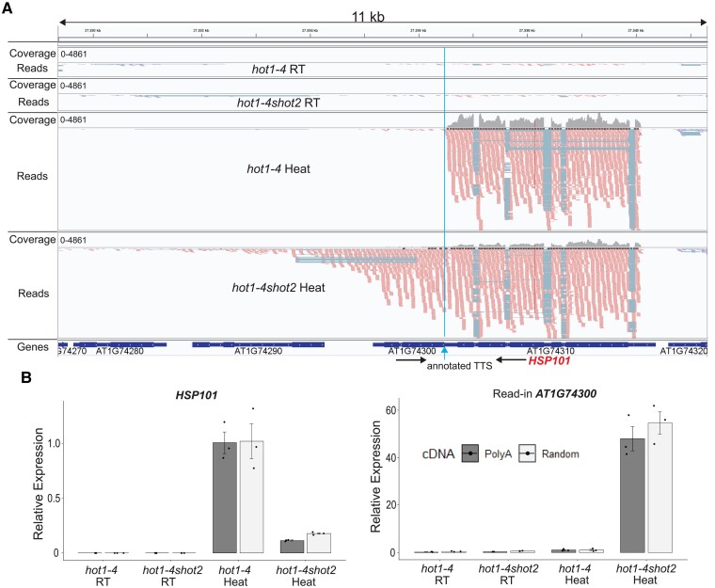
Task: Click the Random light gray legend swatch
Action: 527,453
